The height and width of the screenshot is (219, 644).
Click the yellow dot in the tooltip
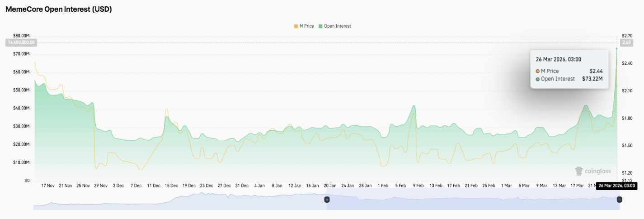(x=538, y=71)
